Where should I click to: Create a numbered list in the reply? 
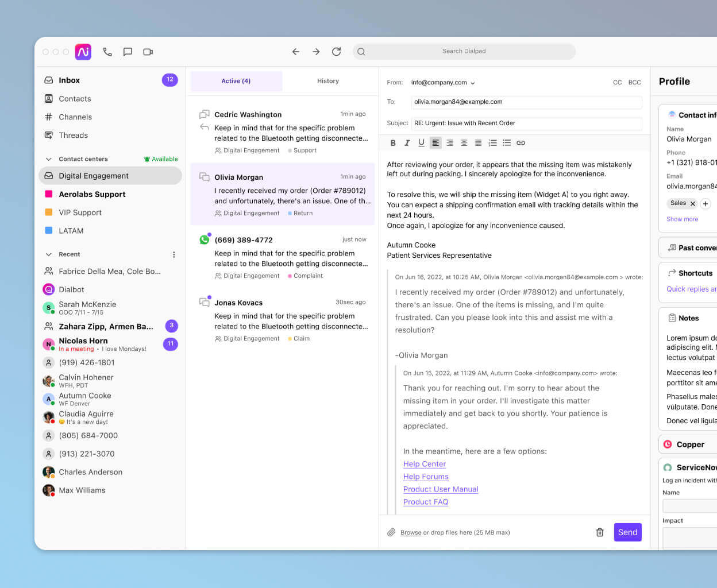(x=492, y=142)
